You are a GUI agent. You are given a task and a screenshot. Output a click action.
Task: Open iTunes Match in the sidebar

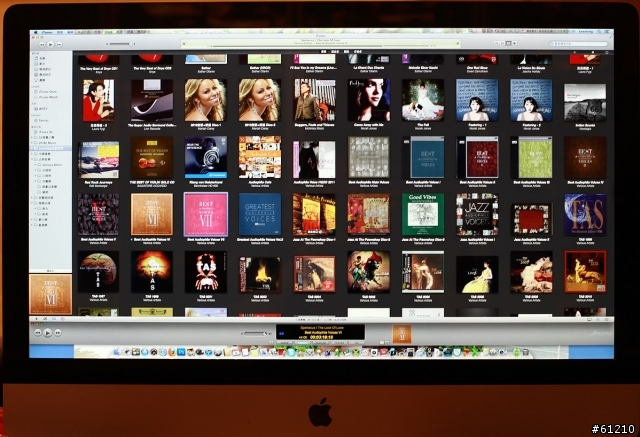click(46, 97)
